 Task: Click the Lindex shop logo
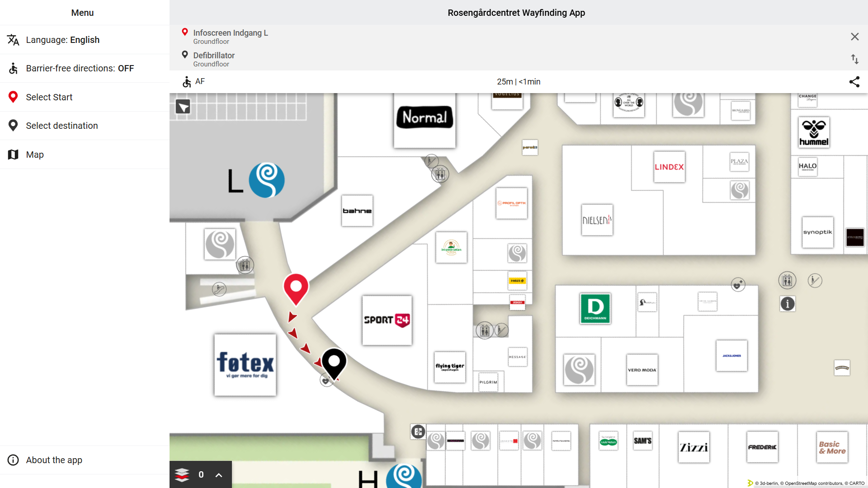click(670, 167)
